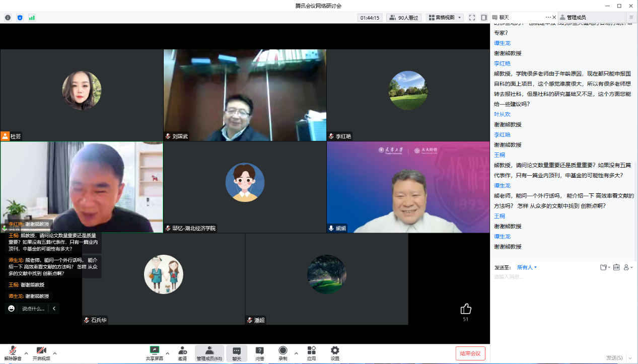This screenshot has height=364, width=638.
Task: Click the 90人看过 viewers button
Action: coord(404,18)
